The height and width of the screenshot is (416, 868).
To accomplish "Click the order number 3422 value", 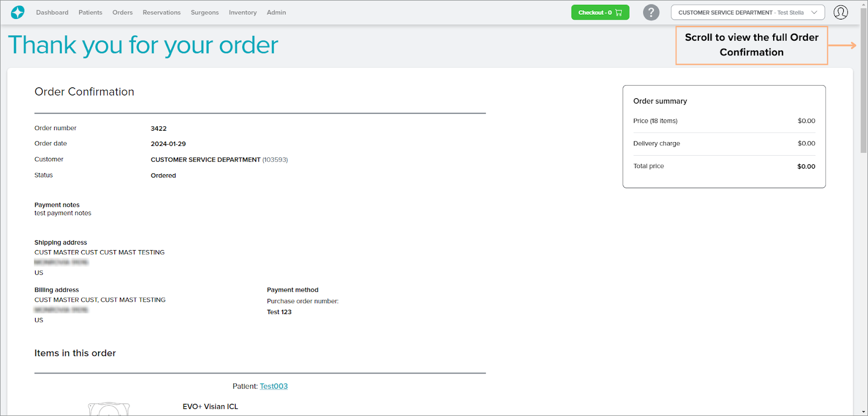I will (159, 129).
